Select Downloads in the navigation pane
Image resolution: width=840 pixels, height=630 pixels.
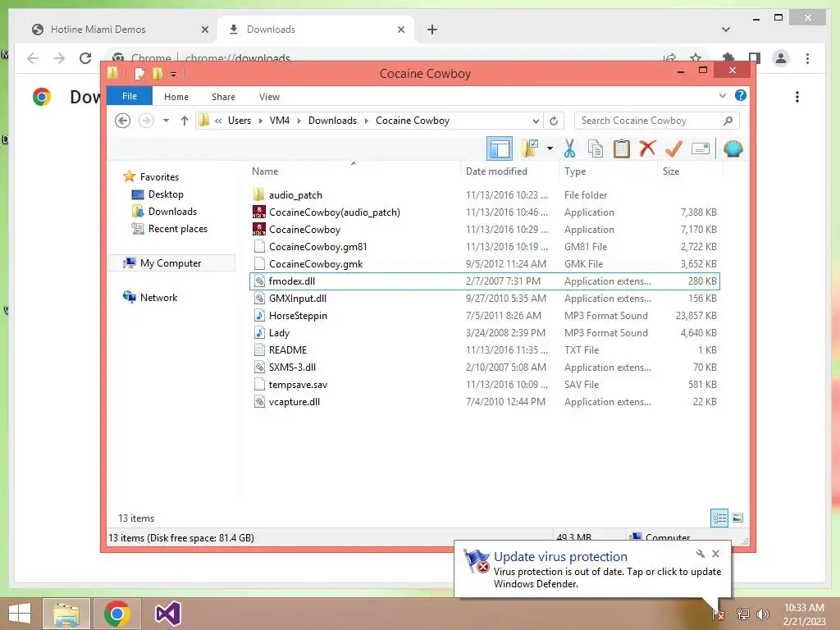tap(172, 212)
